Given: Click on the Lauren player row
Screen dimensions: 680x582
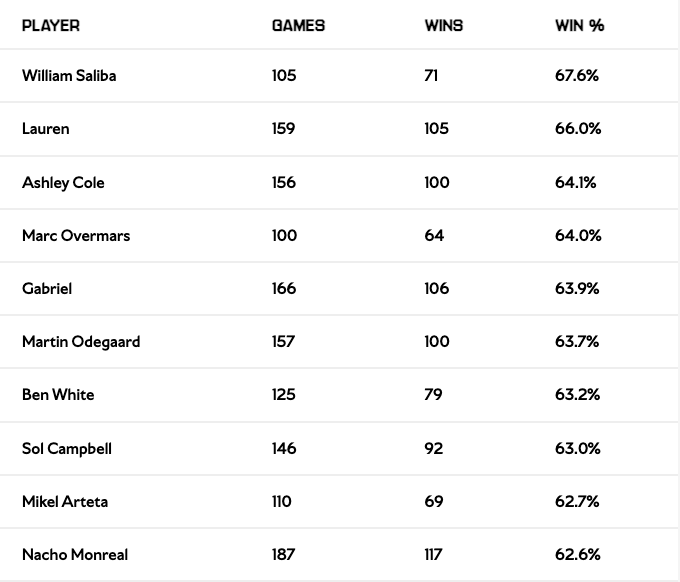Looking at the screenshot, I should (x=46, y=129).
